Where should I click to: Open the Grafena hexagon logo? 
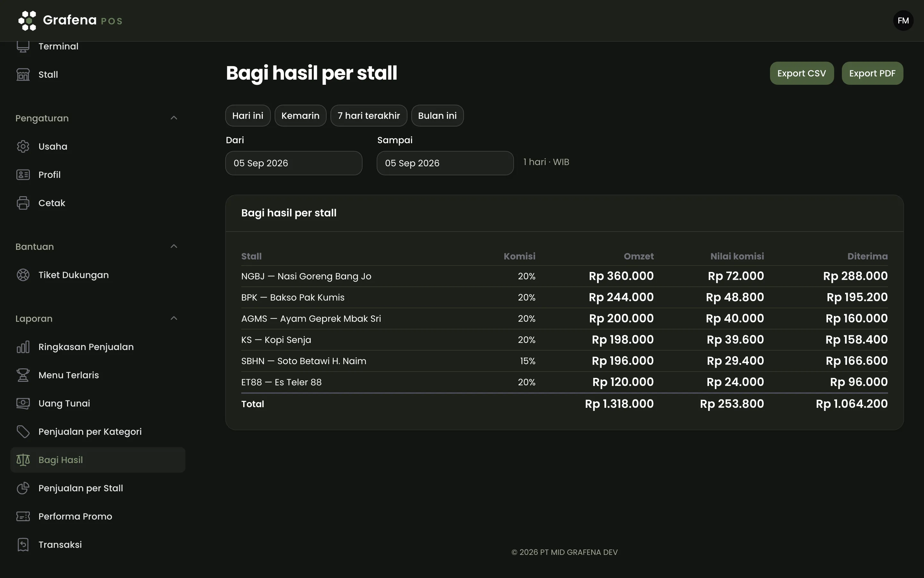click(27, 21)
